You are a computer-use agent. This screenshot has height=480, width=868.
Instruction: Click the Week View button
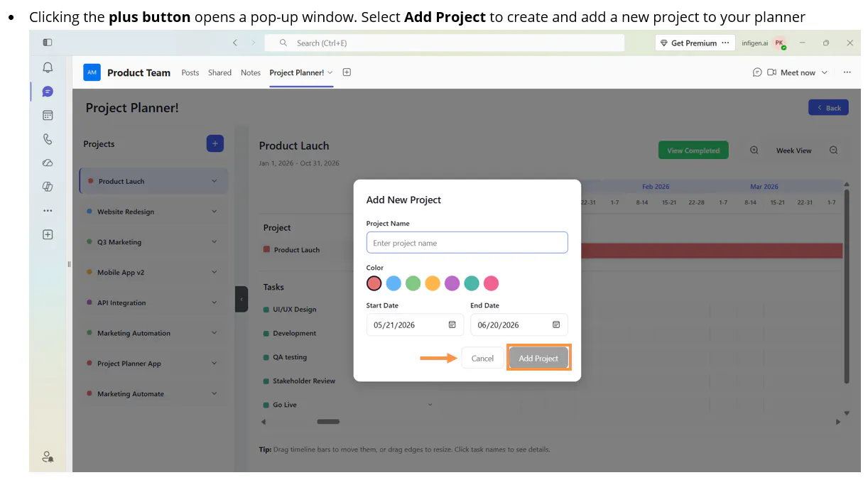tap(793, 151)
